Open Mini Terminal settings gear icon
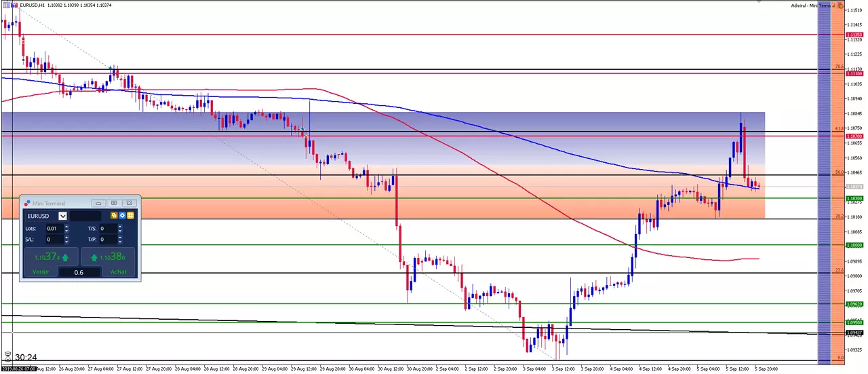Viewport: 868px width, 374px height. [x=122, y=216]
